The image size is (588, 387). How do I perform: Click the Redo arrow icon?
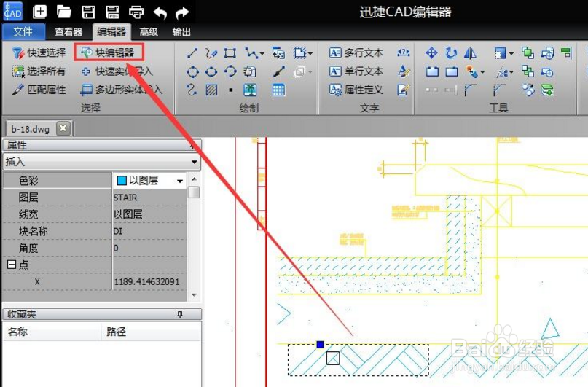pos(182,13)
